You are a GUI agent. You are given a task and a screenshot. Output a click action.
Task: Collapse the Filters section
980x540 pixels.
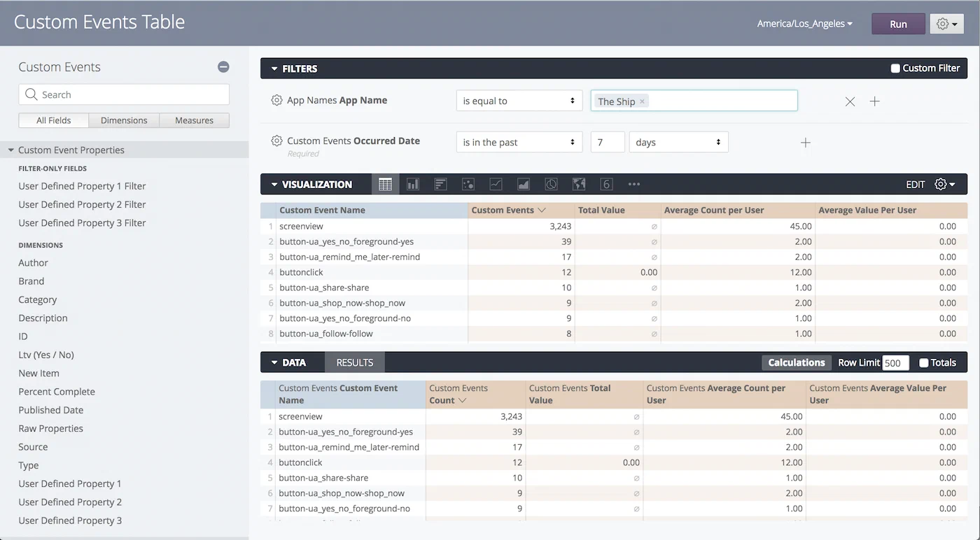tap(274, 69)
